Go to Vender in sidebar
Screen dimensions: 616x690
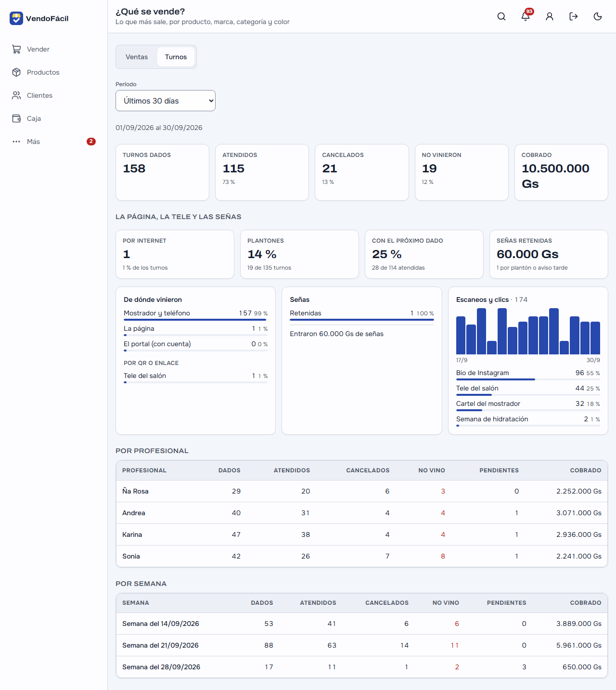pyautogui.click(x=54, y=49)
